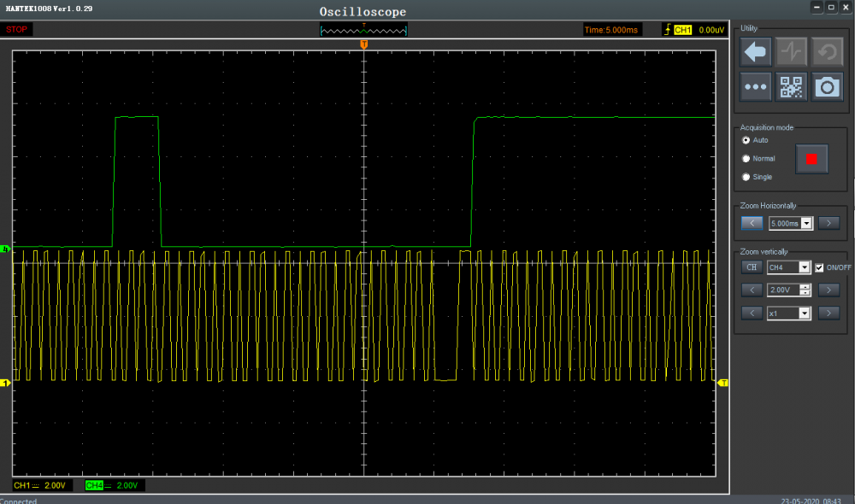Open the CH4 channel selection dropdown

point(804,267)
